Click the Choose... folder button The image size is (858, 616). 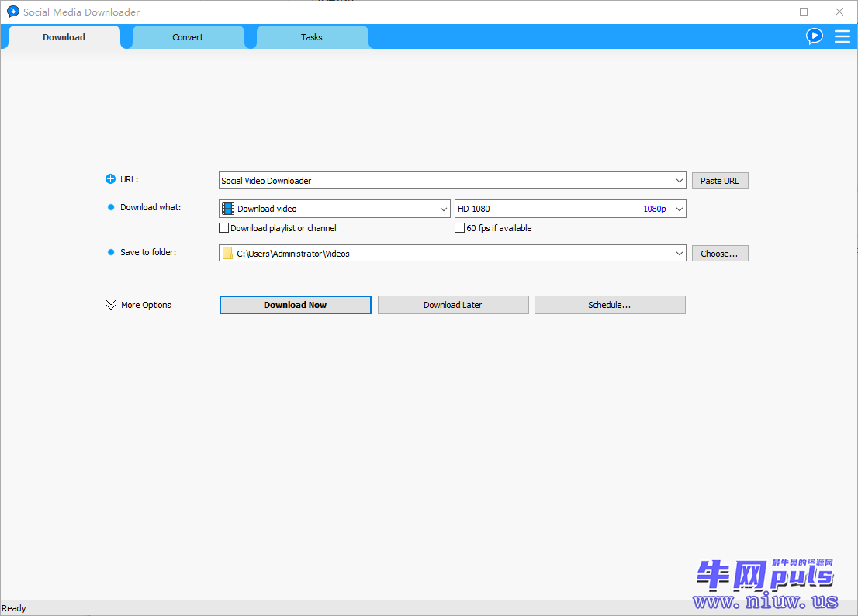pos(720,253)
